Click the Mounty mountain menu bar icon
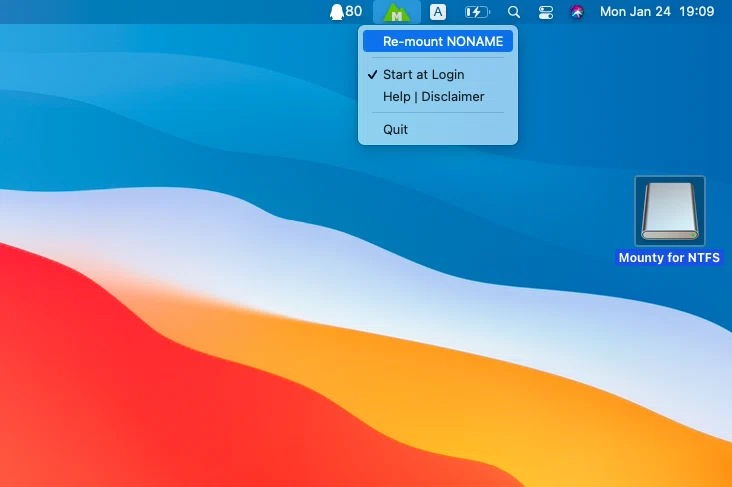Viewport: 732px width, 487px height. coord(396,12)
